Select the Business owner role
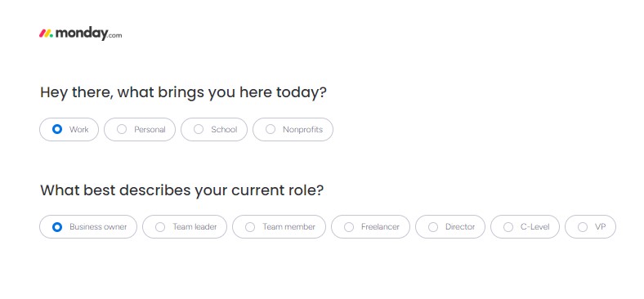Screen dimensions: 644x299 click(x=88, y=227)
